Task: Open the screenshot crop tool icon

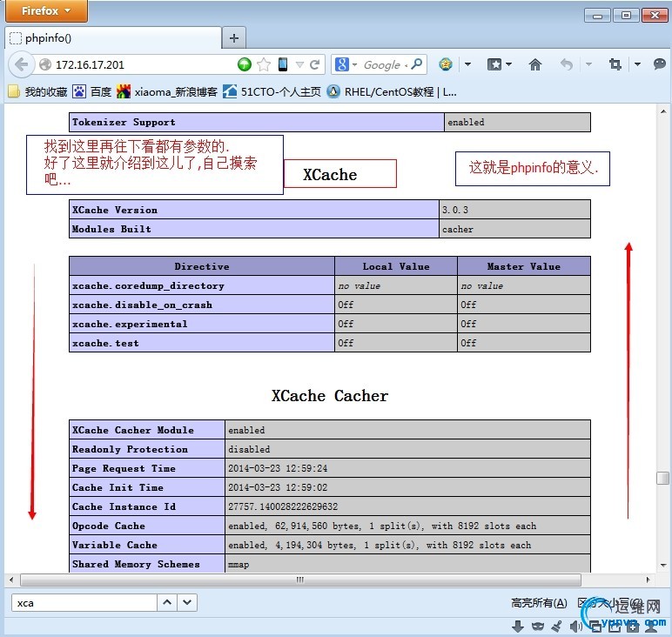Action: [x=615, y=64]
